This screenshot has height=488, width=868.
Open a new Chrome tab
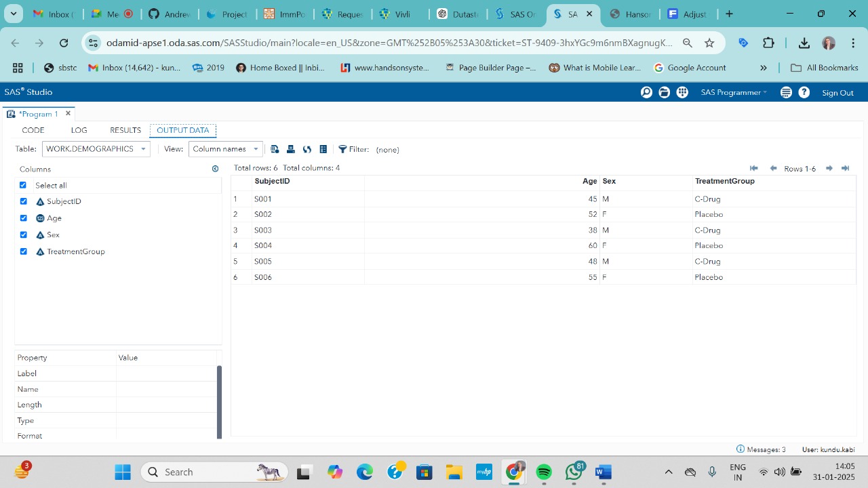(729, 14)
